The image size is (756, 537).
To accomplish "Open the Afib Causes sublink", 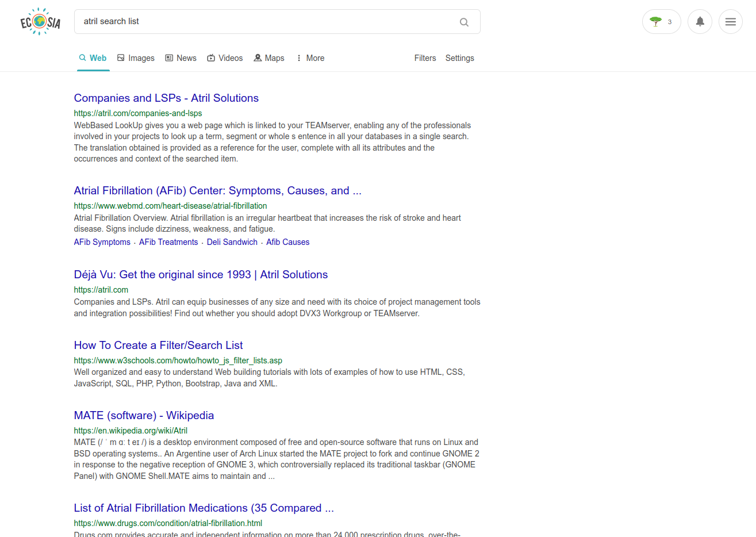I will [287, 242].
